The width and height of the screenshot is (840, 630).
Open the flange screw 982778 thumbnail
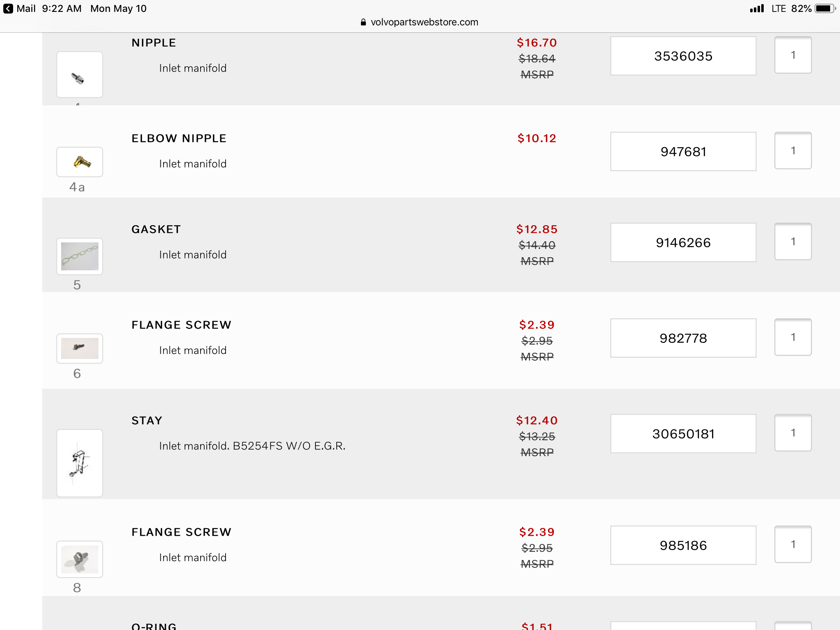(x=80, y=348)
